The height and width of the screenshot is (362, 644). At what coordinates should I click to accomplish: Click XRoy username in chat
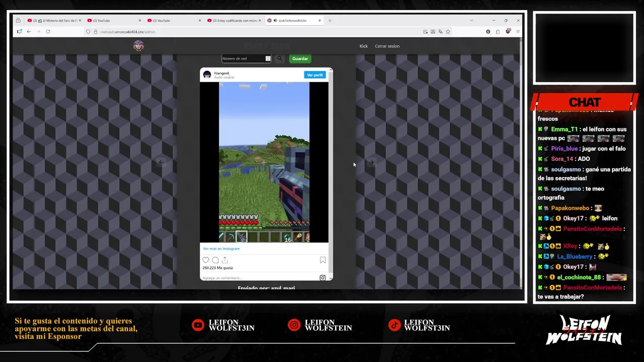click(x=570, y=246)
